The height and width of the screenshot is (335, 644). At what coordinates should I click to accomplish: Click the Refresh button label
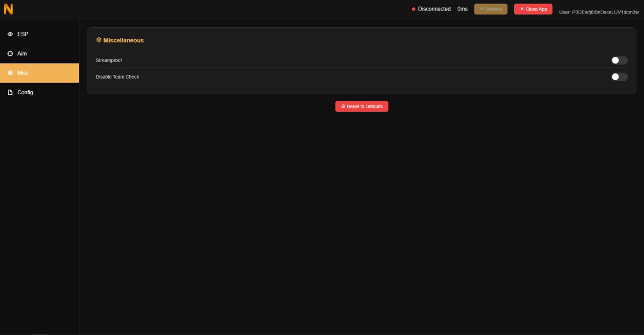click(x=494, y=9)
